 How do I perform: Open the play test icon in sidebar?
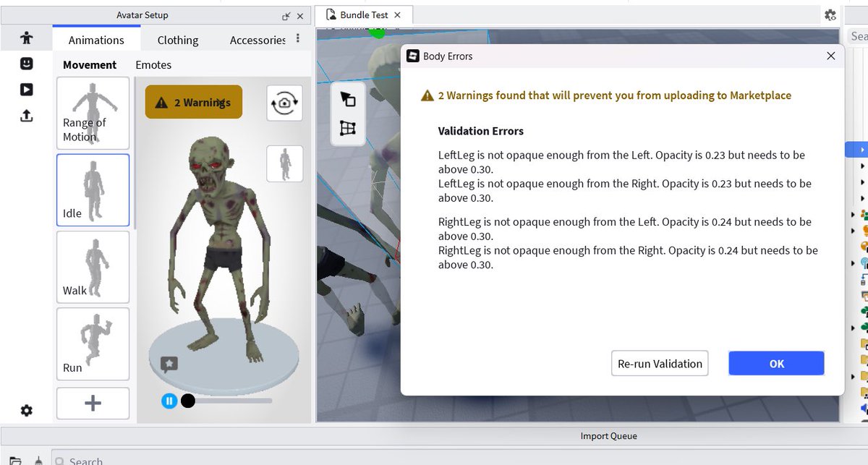coord(27,89)
